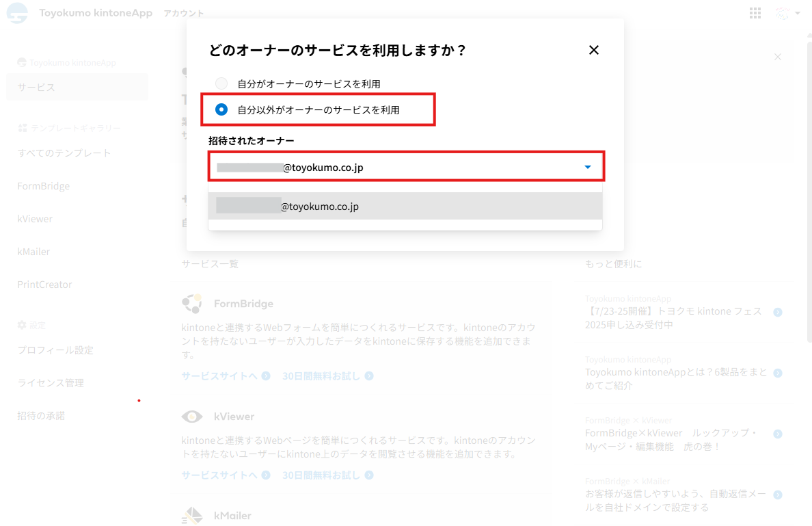Viewport: 812px width, 526px height.
Task: Click the サービス一覧 heading
Action: coord(210,264)
